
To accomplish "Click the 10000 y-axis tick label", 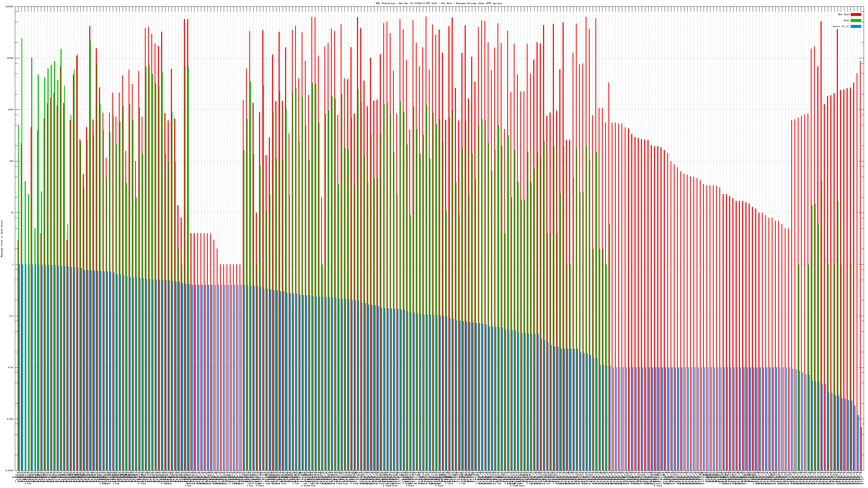I will tap(11, 58).
